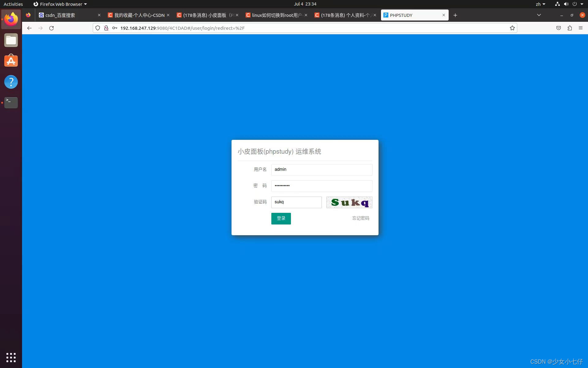Refresh the Sukq captcha image
The image size is (588, 368).
[349, 202]
